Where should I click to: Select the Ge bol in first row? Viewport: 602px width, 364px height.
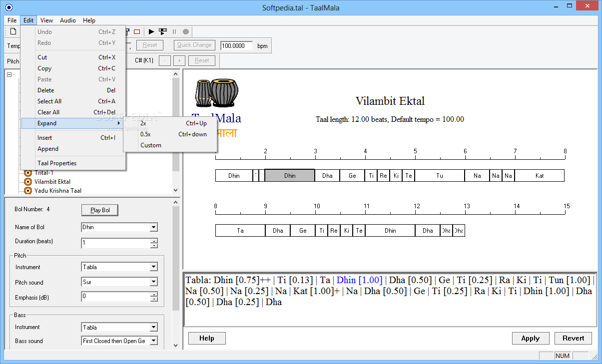point(352,175)
